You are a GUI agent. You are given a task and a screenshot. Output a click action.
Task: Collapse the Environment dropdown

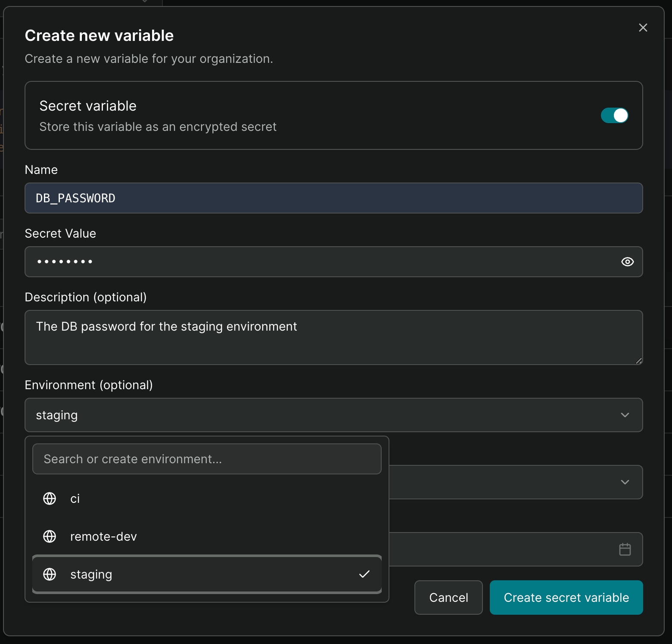(625, 415)
